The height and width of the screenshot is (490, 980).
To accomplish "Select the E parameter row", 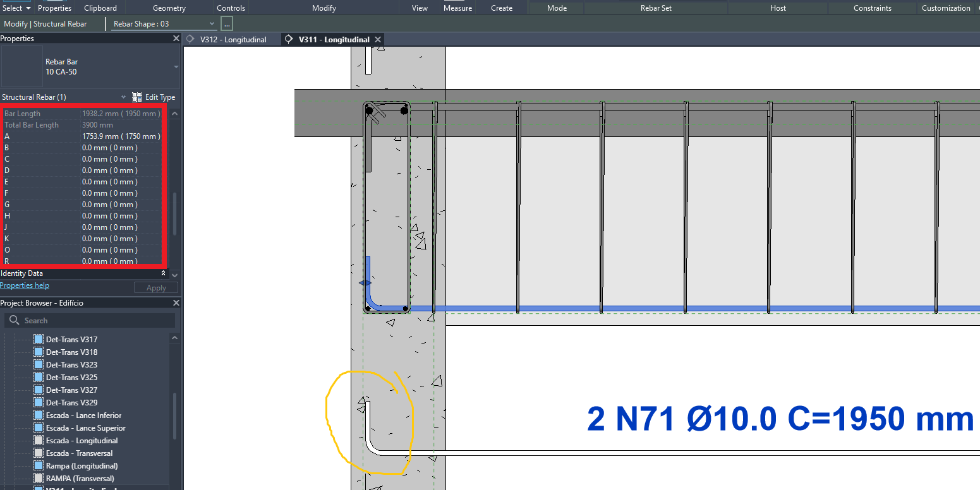I will click(82, 182).
